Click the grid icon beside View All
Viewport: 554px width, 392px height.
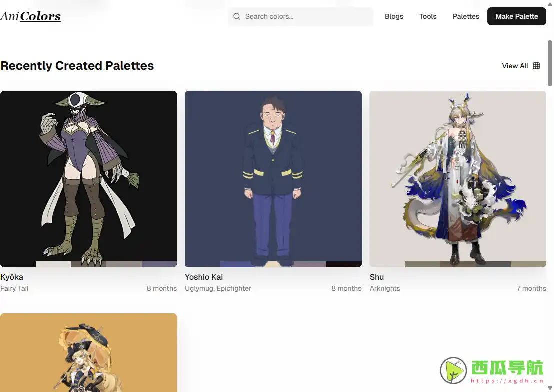point(536,66)
